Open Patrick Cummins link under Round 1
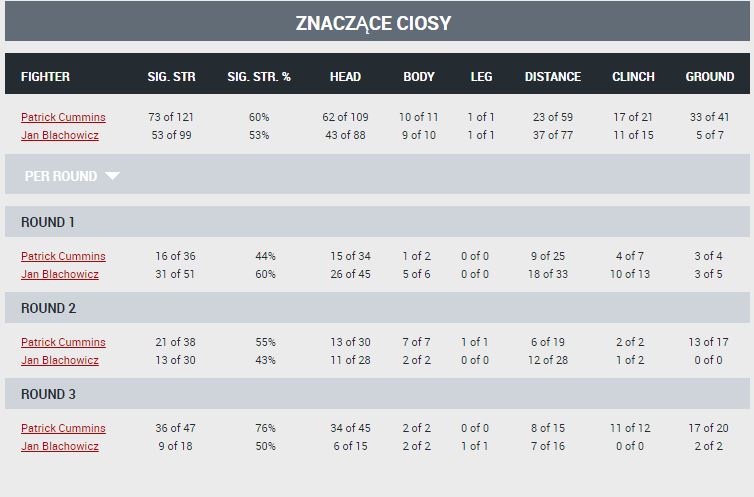The height and width of the screenshot is (497, 754). (63, 256)
